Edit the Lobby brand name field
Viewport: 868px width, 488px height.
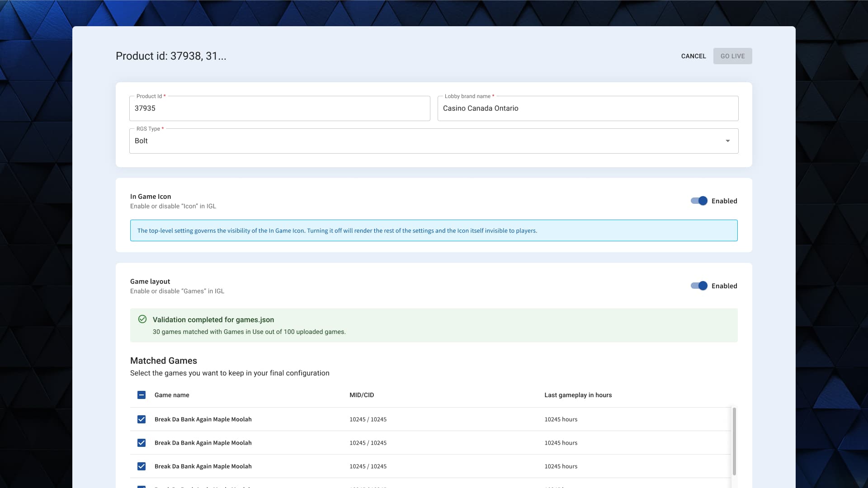(x=588, y=108)
